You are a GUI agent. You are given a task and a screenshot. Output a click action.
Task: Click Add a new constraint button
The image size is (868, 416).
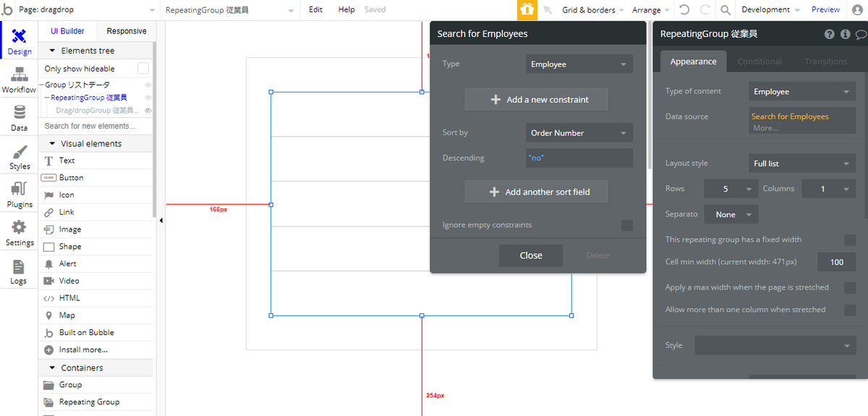pyautogui.click(x=537, y=100)
